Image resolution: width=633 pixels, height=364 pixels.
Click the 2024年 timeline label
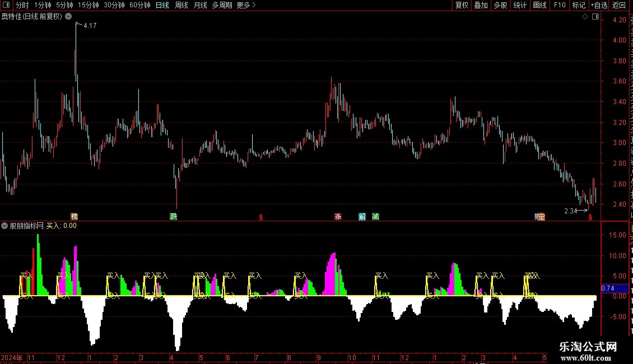point(12,357)
